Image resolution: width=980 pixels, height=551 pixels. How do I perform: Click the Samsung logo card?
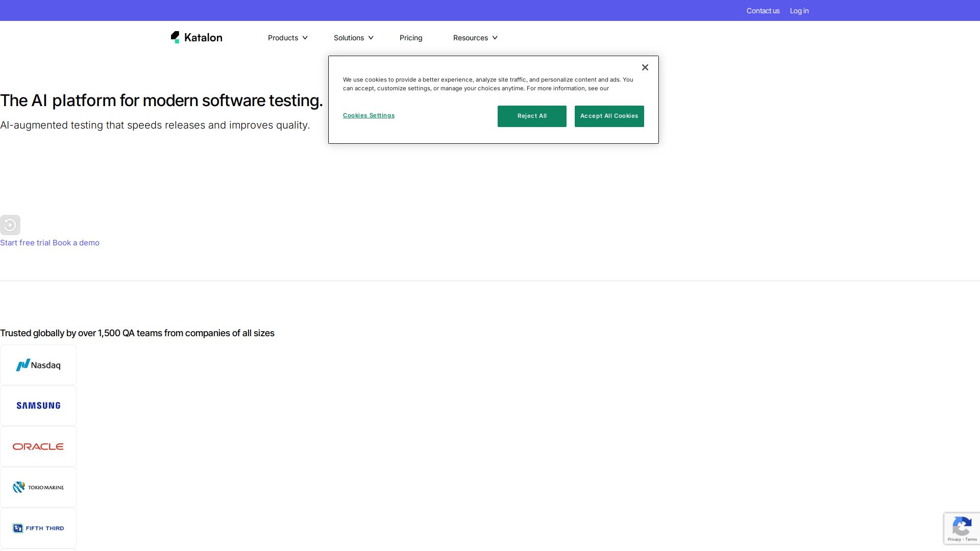point(38,406)
